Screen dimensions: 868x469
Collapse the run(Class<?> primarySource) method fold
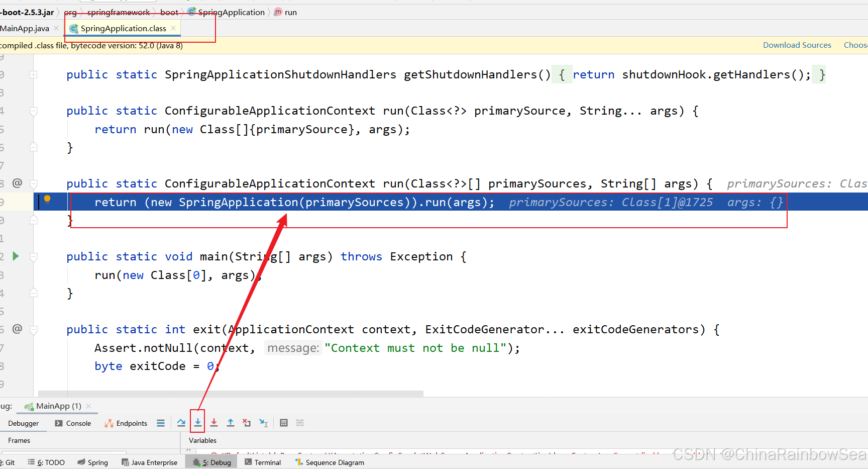coord(34,111)
